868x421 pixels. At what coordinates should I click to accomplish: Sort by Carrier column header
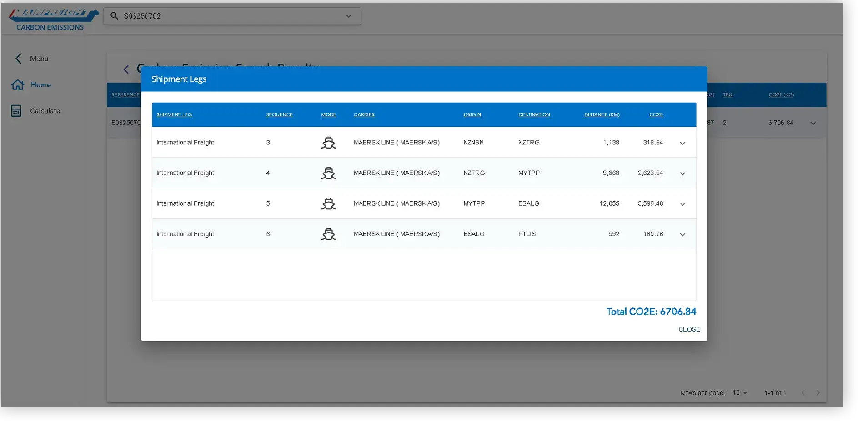pos(364,114)
